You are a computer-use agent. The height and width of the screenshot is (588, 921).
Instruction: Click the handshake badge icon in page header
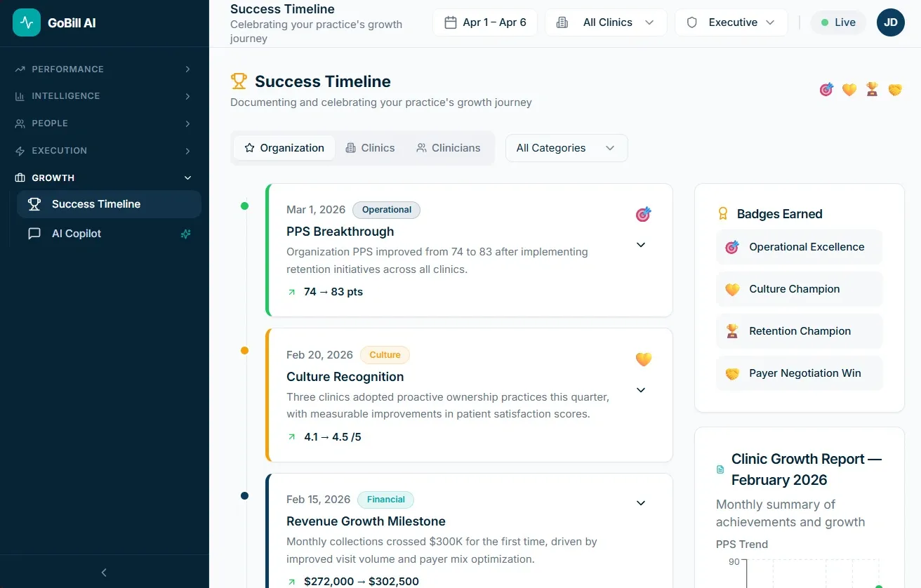(895, 90)
